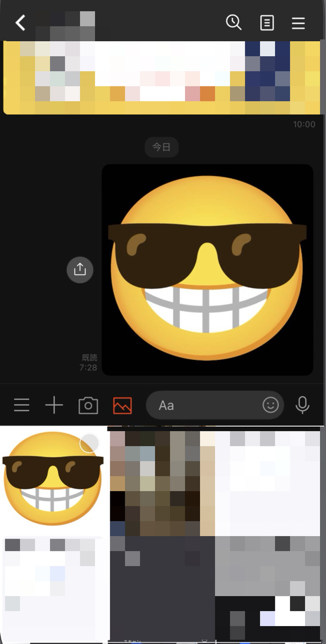Open the chat hamburger menu at top right
The image size is (326, 644).
(x=299, y=23)
